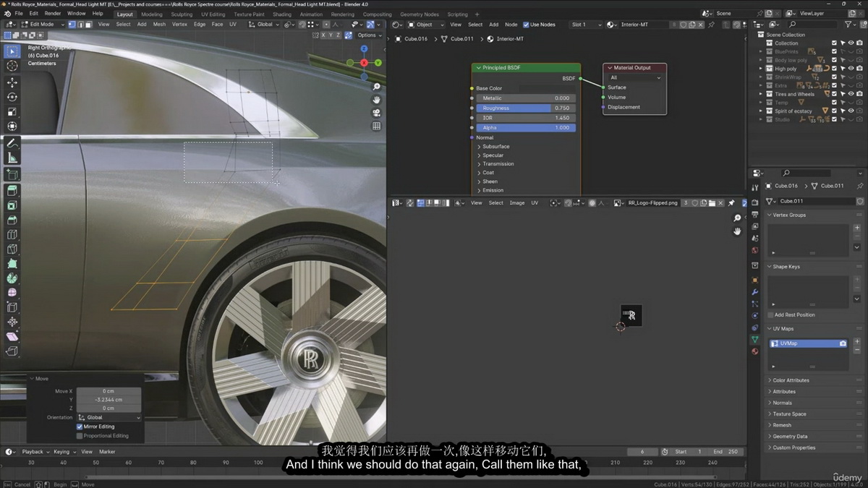The width and height of the screenshot is (868, 488).
Task: Open the Options dropdown in viewport
Action: [369, 35]
